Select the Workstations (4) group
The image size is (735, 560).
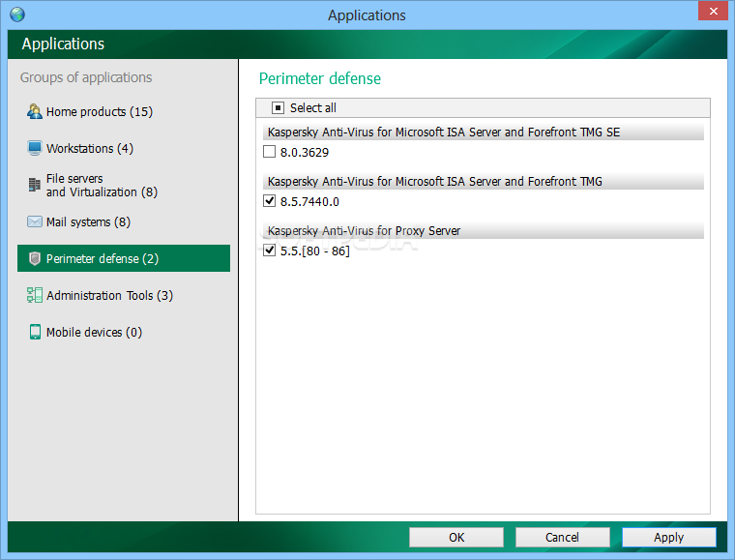coord(124,148)
